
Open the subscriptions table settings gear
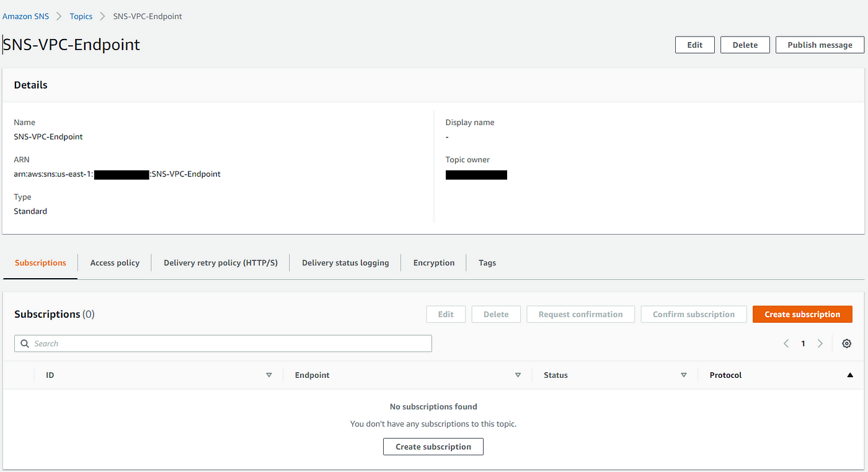pyautogui.click(x=846, y=343)
